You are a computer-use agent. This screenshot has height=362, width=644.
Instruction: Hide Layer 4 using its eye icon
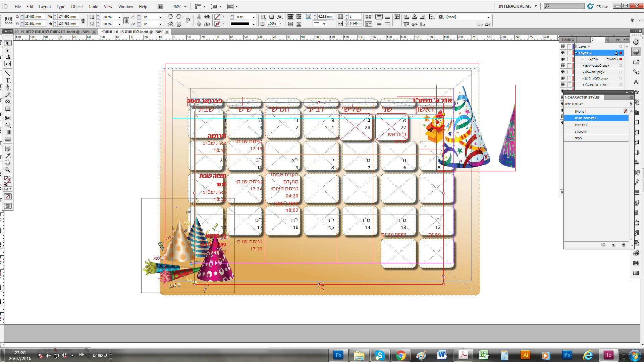[x=562, y=47]
